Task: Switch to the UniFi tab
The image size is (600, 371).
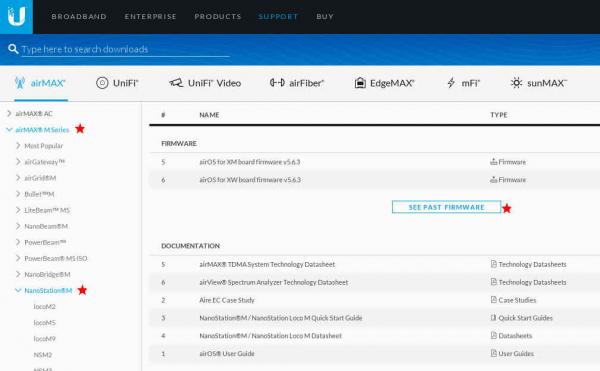Action: pyautogui.click(x=117, y=83)
